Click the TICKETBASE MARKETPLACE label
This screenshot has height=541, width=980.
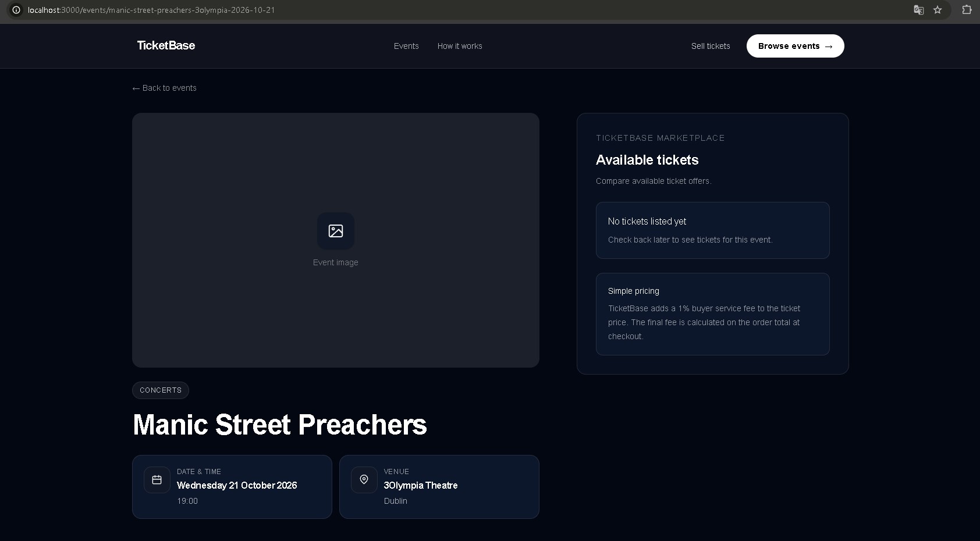(661, 138)
